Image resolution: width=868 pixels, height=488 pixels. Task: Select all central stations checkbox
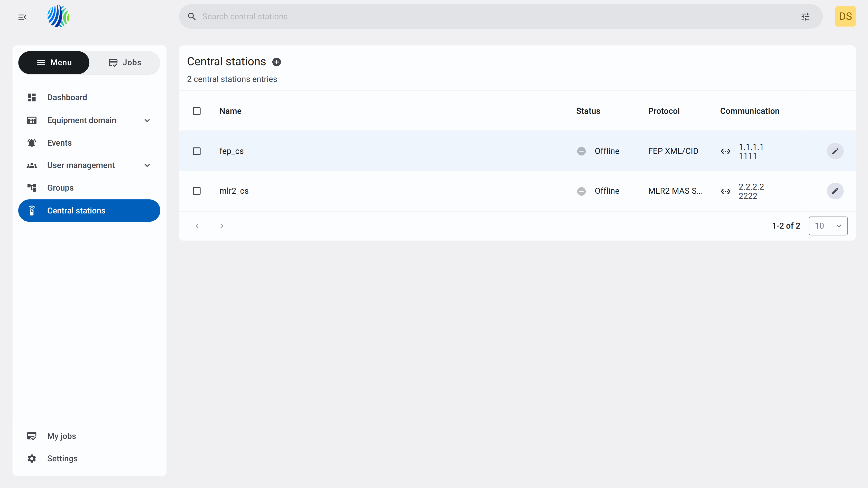pyautogui.click(x=197, y=111)
